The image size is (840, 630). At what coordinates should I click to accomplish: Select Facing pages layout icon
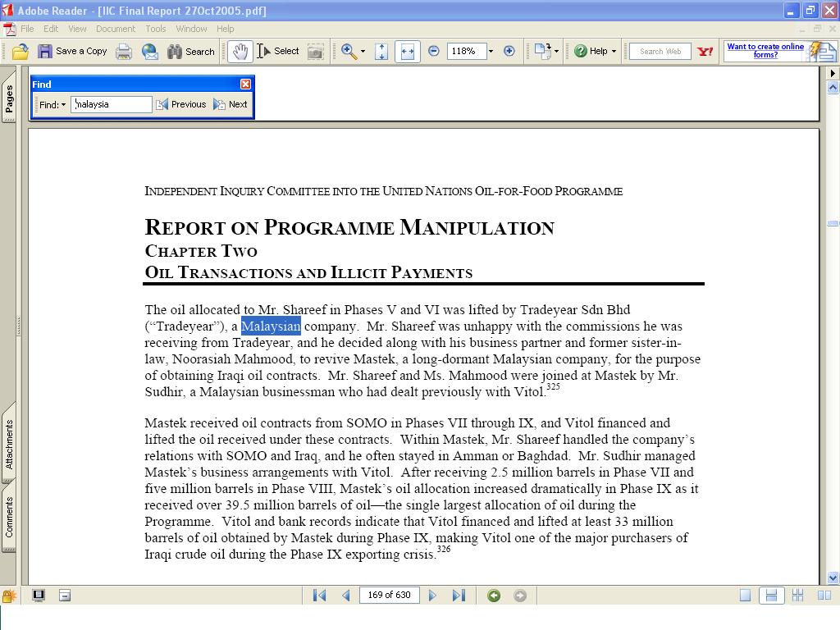point(824,596)
